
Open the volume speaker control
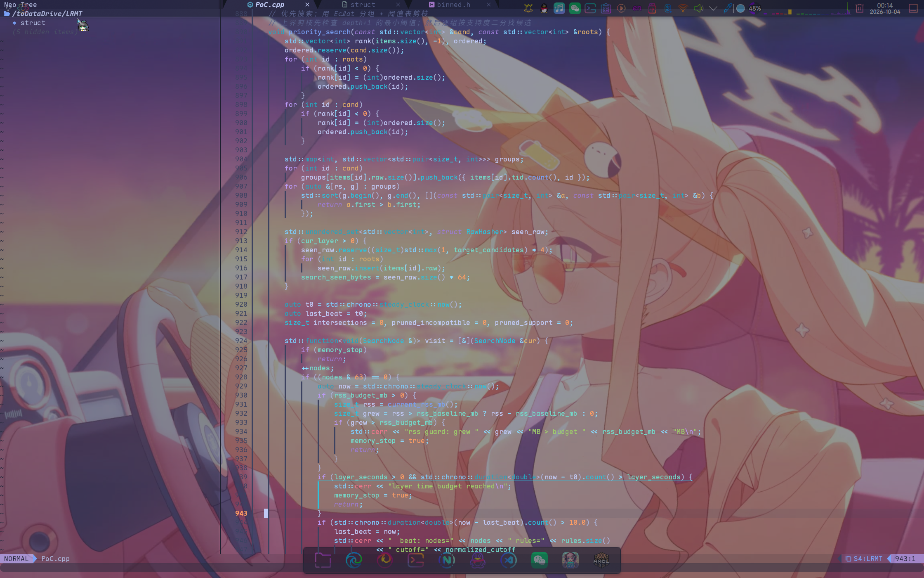tap(698, 8)
